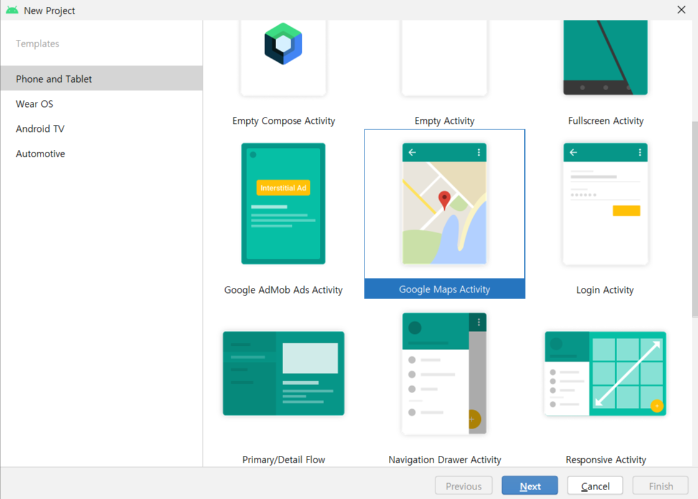Select the Empty Compose Activity template thumbnail

click(x=283, y=57)
